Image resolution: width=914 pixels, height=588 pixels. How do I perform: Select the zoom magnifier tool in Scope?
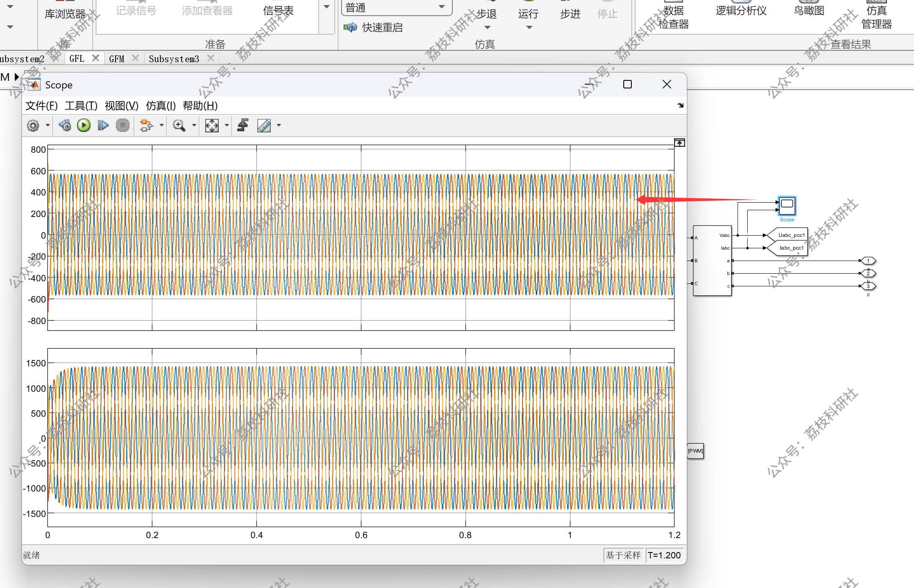point(179,125)
